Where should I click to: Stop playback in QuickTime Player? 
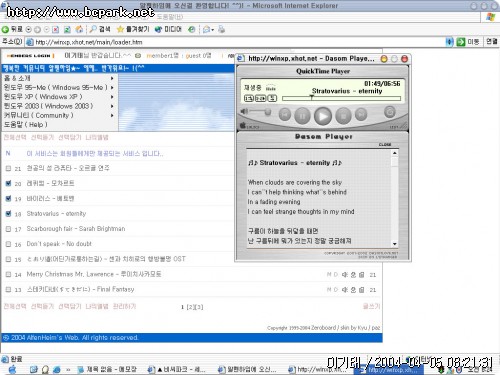tap(343, 116)
